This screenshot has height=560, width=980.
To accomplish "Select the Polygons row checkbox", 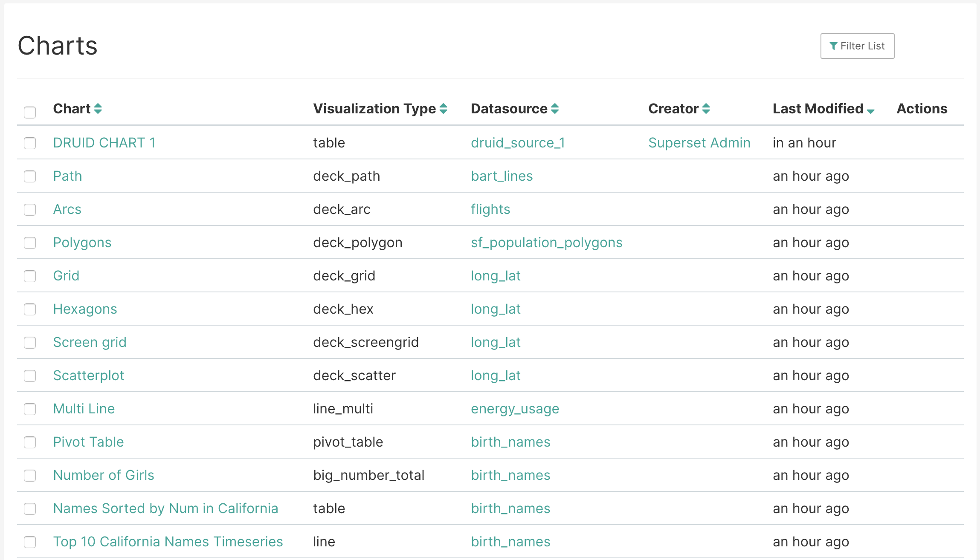I will pyautogui.click(x=30, y=242).
